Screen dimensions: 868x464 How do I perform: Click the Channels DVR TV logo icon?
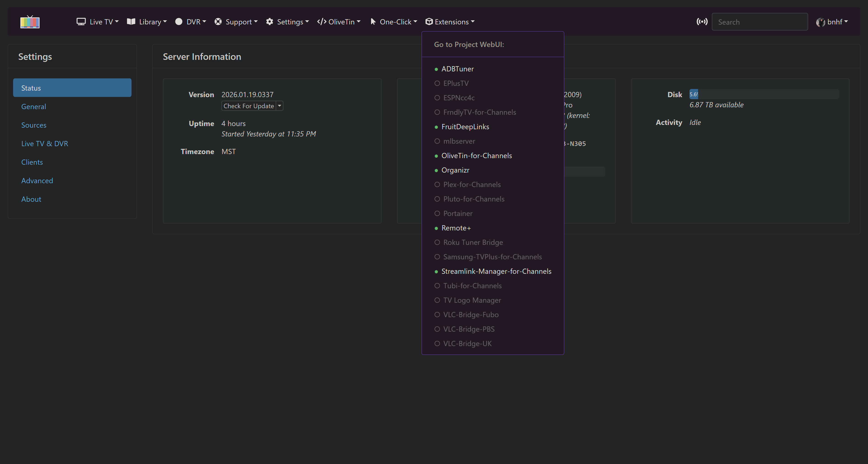[30, 22]
